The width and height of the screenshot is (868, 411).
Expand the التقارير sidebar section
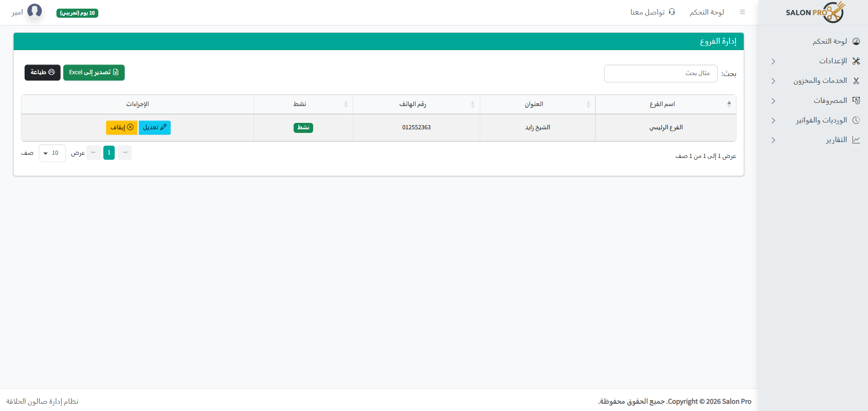tap(772, 140)
